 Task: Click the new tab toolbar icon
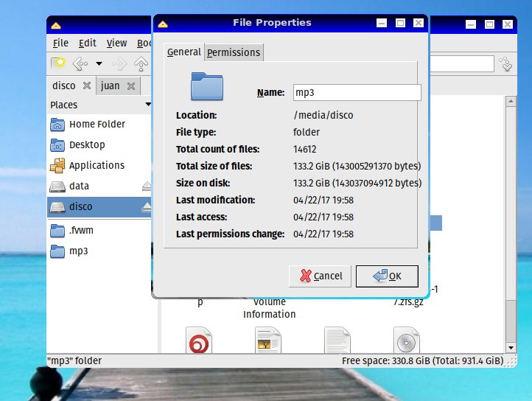57,63
